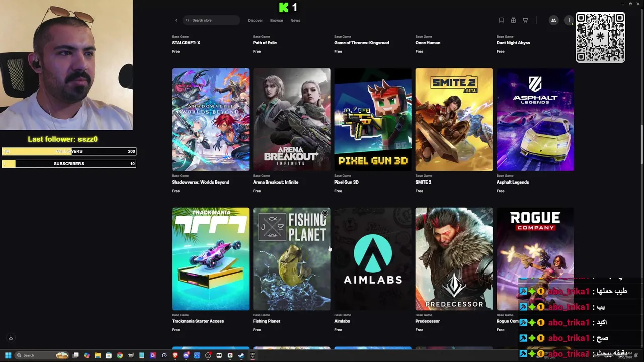Image resolution: width=644 pixels, height=362 pixels.
Task: Click the Aimlabs title text
Action: (x=342, y=321)
